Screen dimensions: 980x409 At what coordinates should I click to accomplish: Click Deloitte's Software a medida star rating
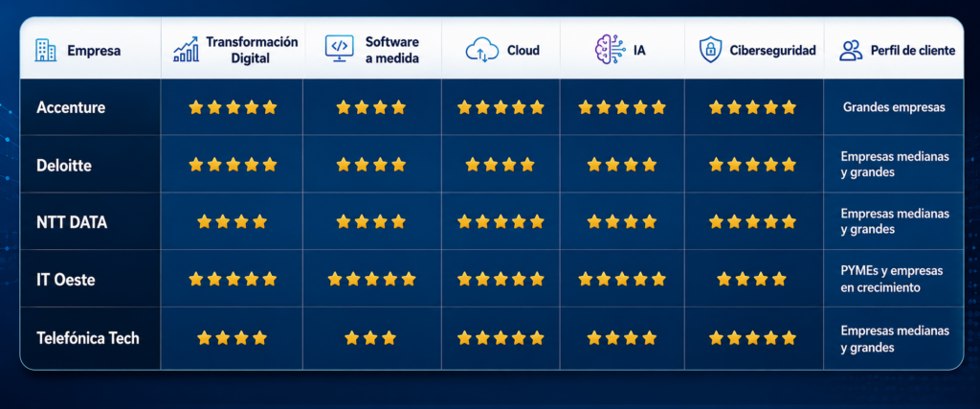(371, 165)
